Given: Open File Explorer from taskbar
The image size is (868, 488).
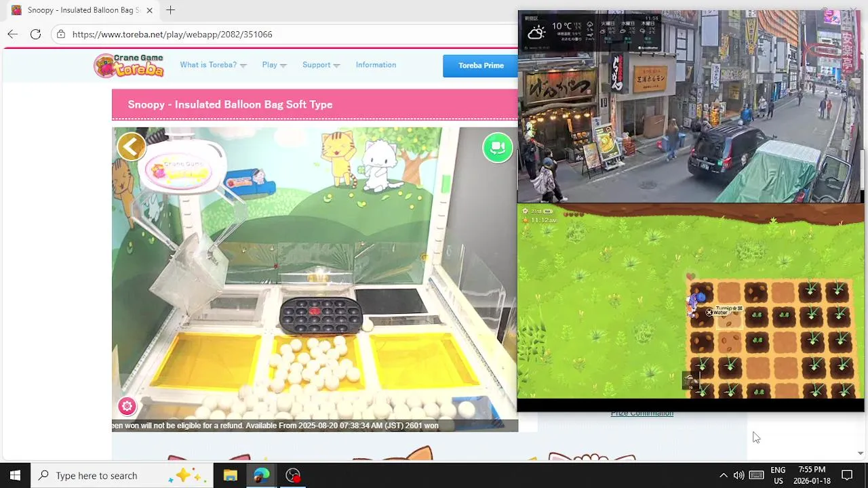Looking at the screenshot, I should point(231,476).
